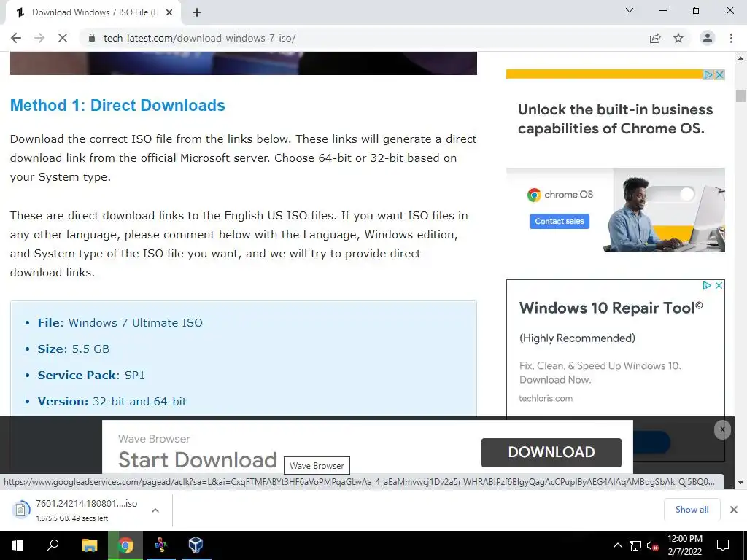
Task: Click Show all downloads
Action: [x=692, y=510]
